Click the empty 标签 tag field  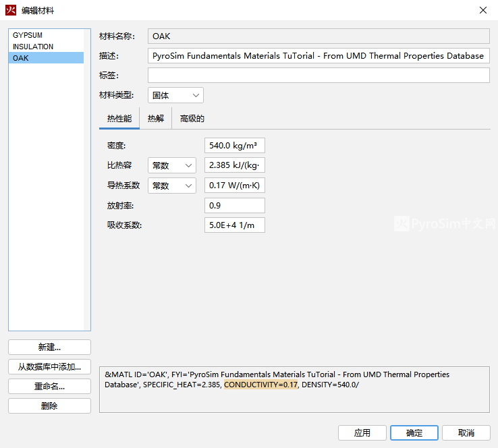click(319, 76)
